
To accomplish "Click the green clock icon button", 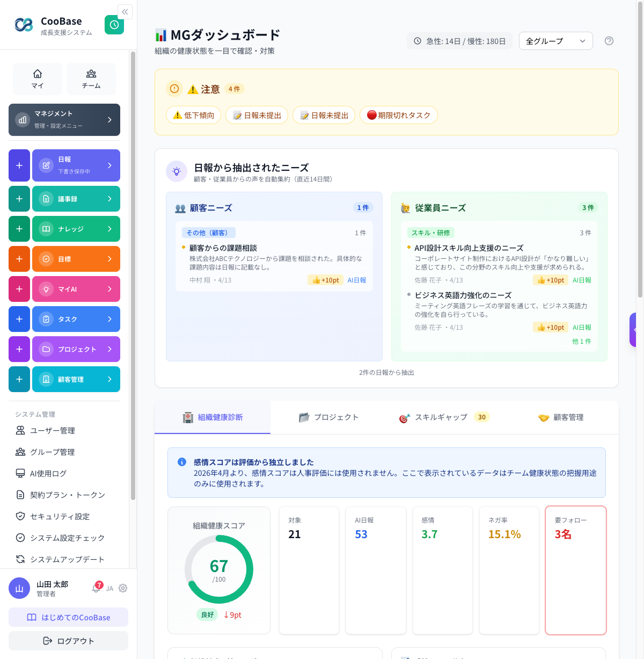I will point(114,25).
